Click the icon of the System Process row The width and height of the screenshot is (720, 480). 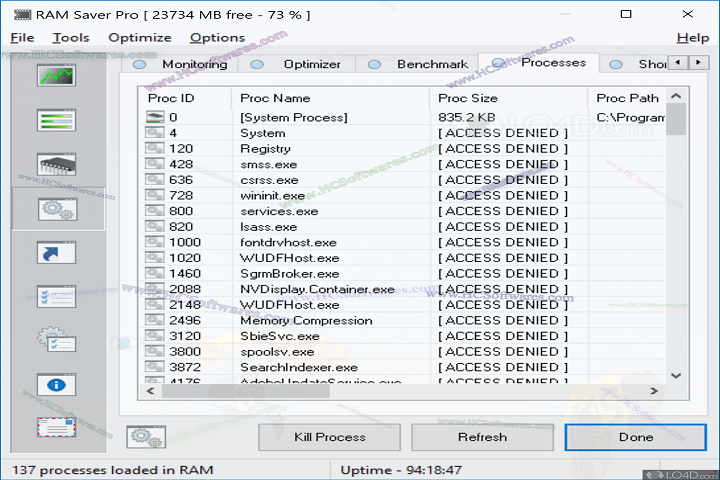click(x=155, y=117)
